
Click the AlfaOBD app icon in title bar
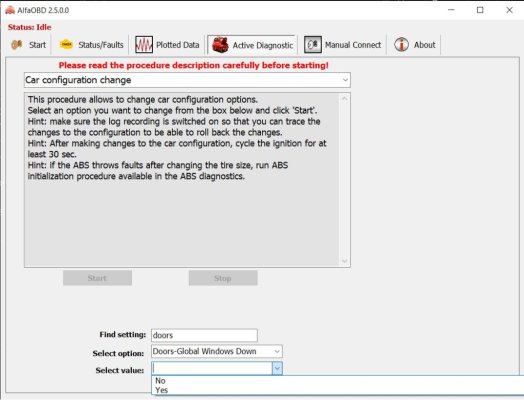click(10, 10)
